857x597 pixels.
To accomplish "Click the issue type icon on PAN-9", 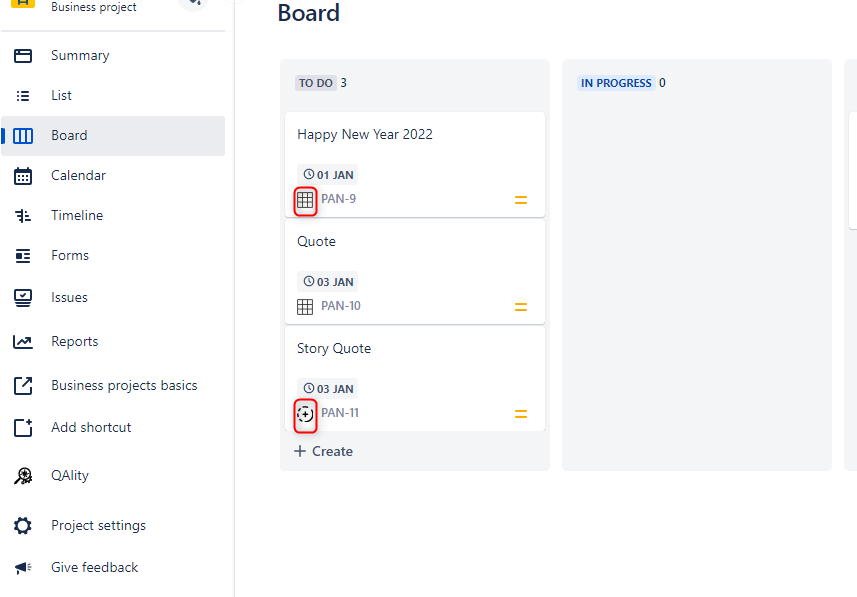I will 305,200.
